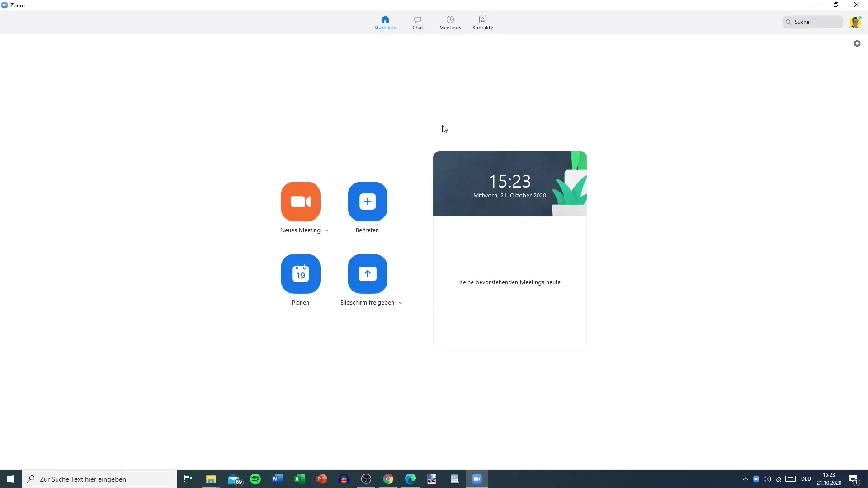This screenshot has height=488, width=868.
Task: Click the Zoom settings gear icon
Action: (x=857, y=43)
